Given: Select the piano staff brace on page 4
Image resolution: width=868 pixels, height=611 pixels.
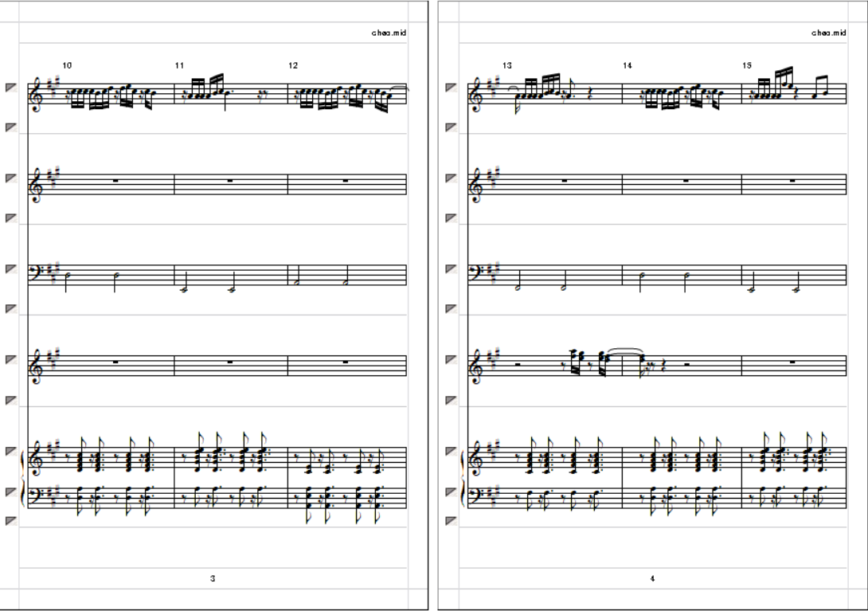Looking at the screenshot, I should 463,477.
